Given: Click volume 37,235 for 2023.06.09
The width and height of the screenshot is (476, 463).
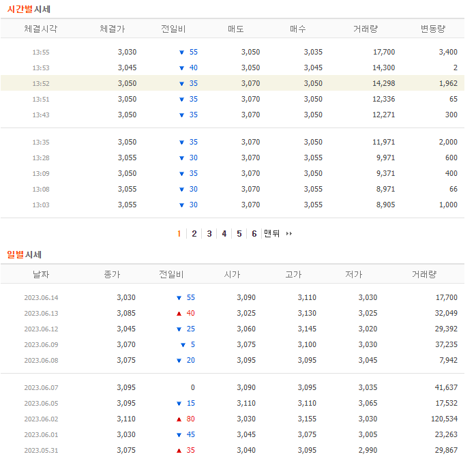Looking at the screenshot, I should pyautogui.click(x=446, y=344).
